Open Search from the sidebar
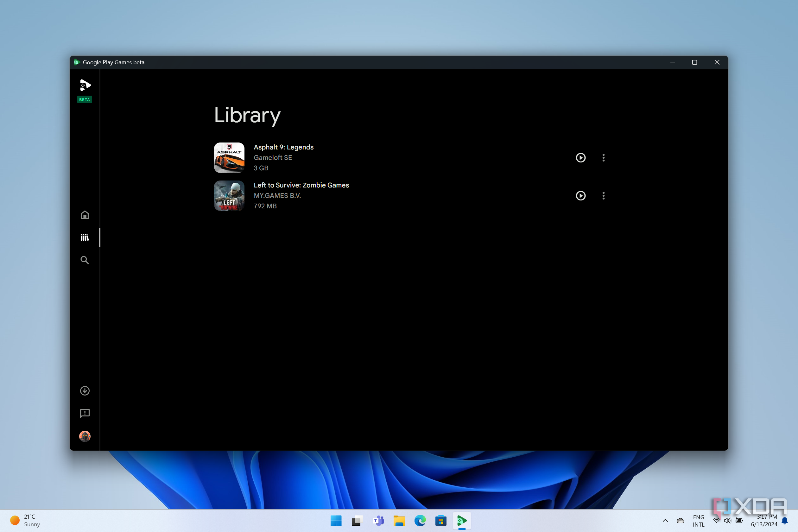The height and width of the screenshot is (532, 798). click(x=85, y=260)
